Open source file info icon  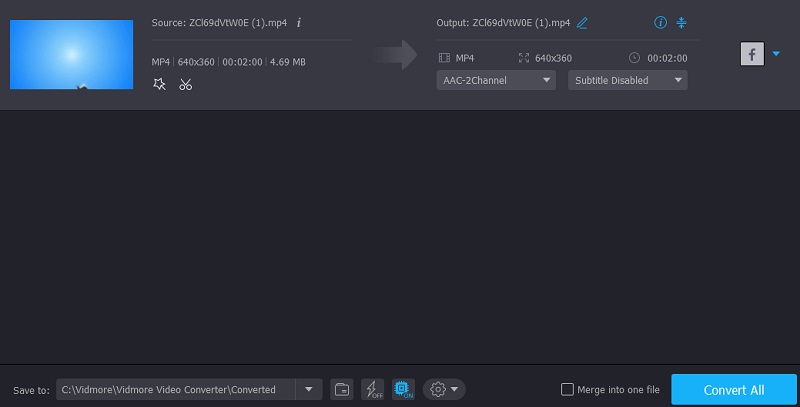pyautogui.click(x=299, y=22)
